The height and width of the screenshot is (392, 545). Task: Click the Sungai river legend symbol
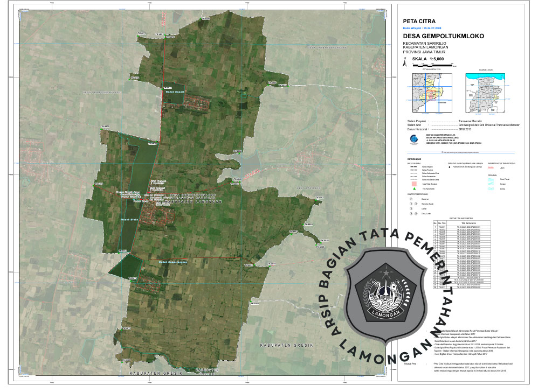pyautogui.click(x=491, y=184)
